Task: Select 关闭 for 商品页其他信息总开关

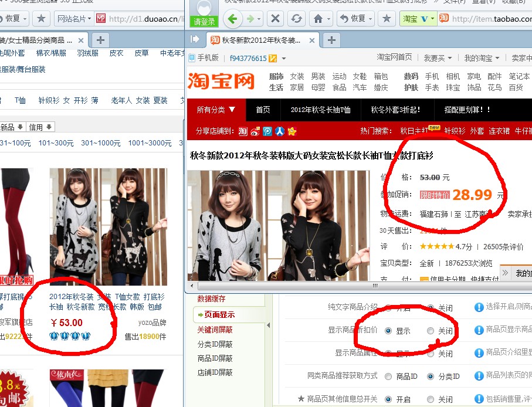Action: [x=430, y=399]
